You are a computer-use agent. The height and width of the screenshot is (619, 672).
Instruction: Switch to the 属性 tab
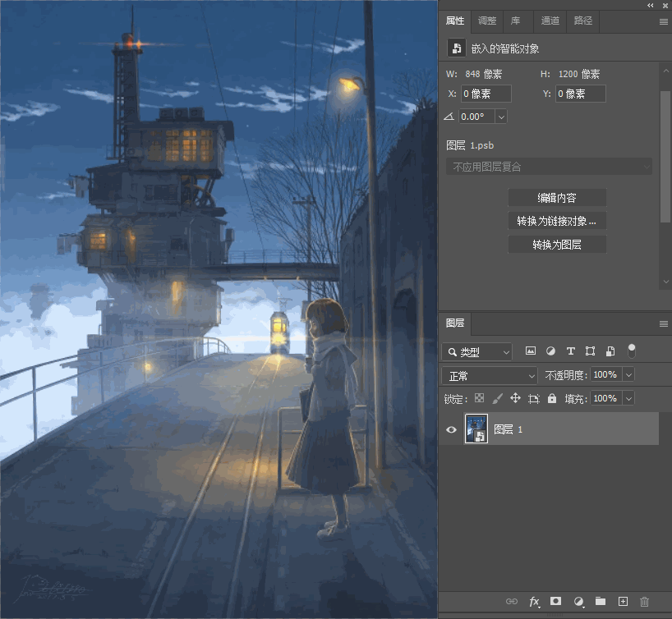[455, 21]
